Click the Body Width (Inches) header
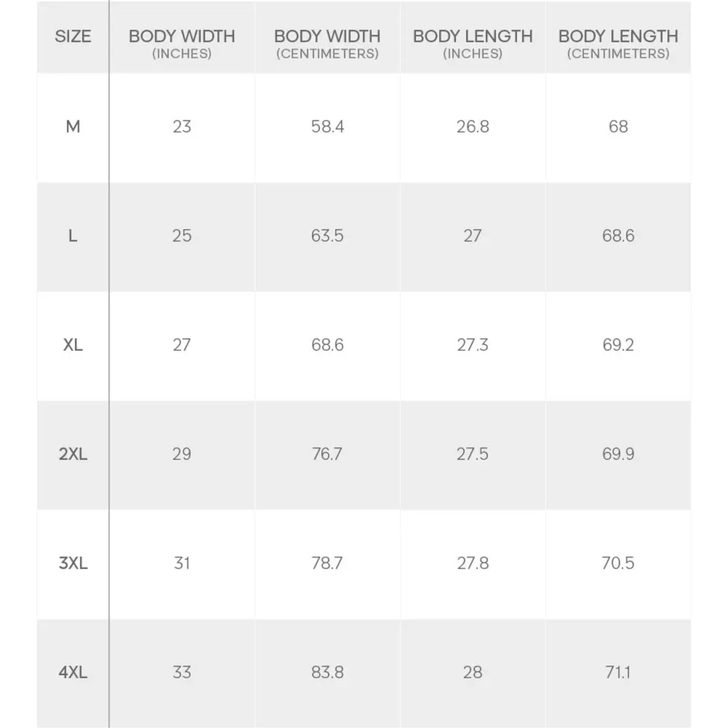 pos(182,44)
